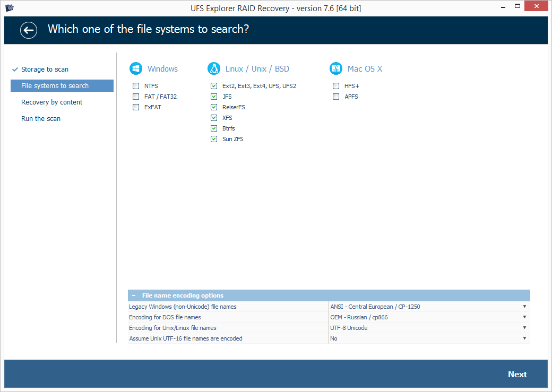
Task: Go to the Storage to scan step
Action: [45, 69]
